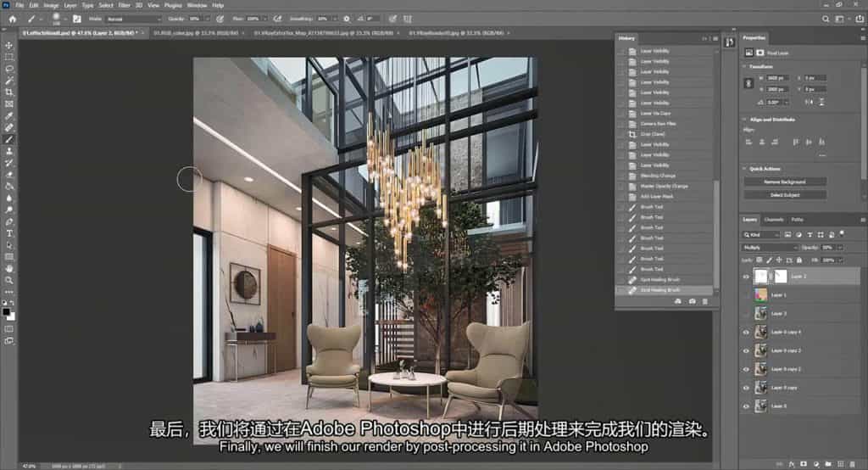Click Layer 2 mask thumbnail

[x=780, y=276]
